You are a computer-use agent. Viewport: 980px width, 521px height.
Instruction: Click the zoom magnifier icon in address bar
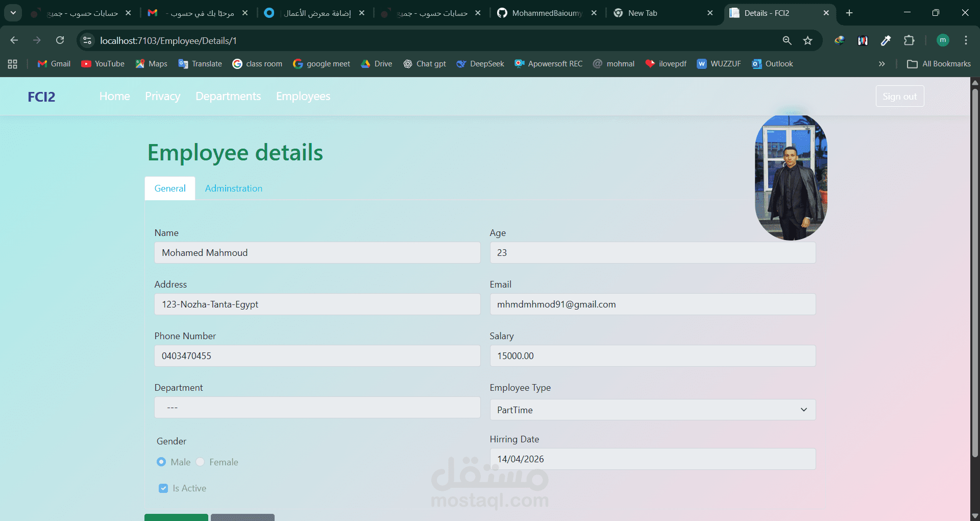787,40
